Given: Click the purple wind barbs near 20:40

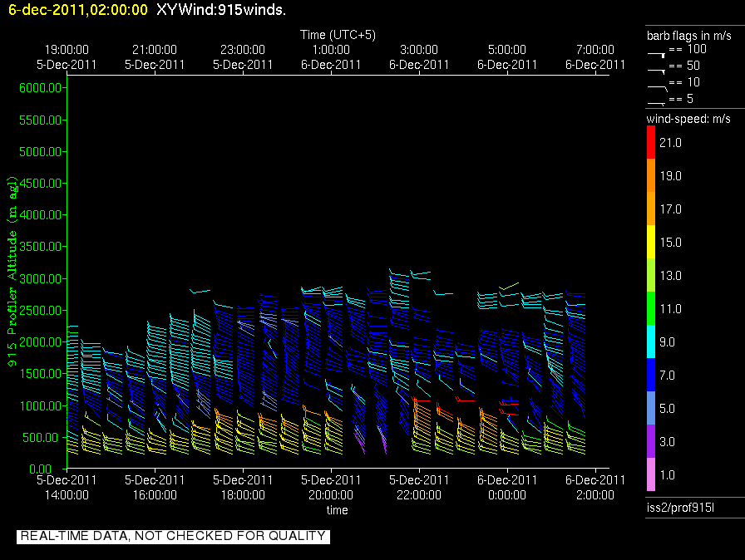Looking at the screenshot, I should 360,443.
